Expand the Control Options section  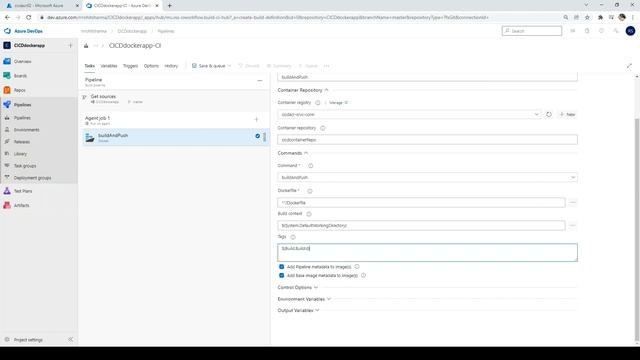(298, 287)
